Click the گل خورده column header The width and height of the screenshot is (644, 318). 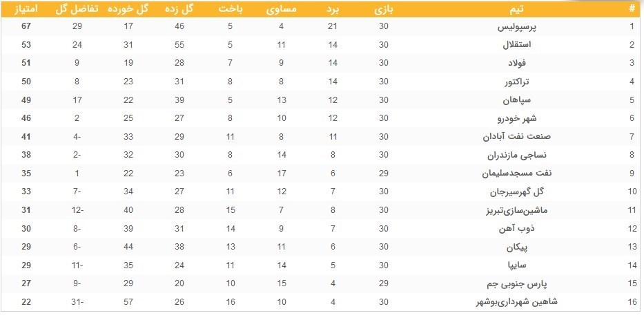point(128,10)
